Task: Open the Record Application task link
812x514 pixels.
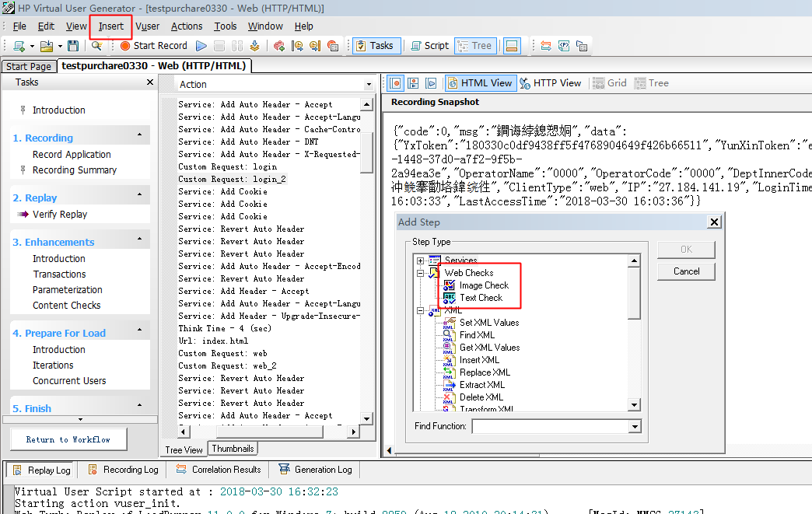Action: (72, 154)
